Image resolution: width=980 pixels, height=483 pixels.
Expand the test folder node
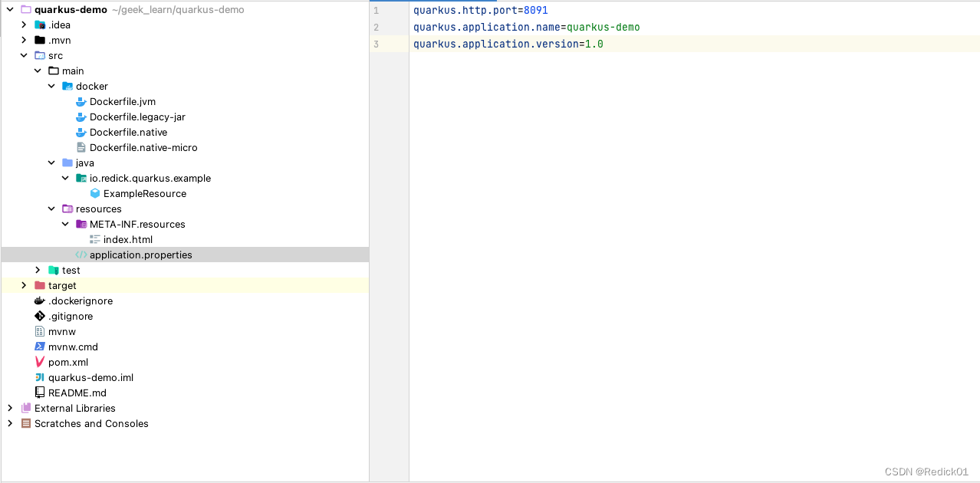click(37, 270)
